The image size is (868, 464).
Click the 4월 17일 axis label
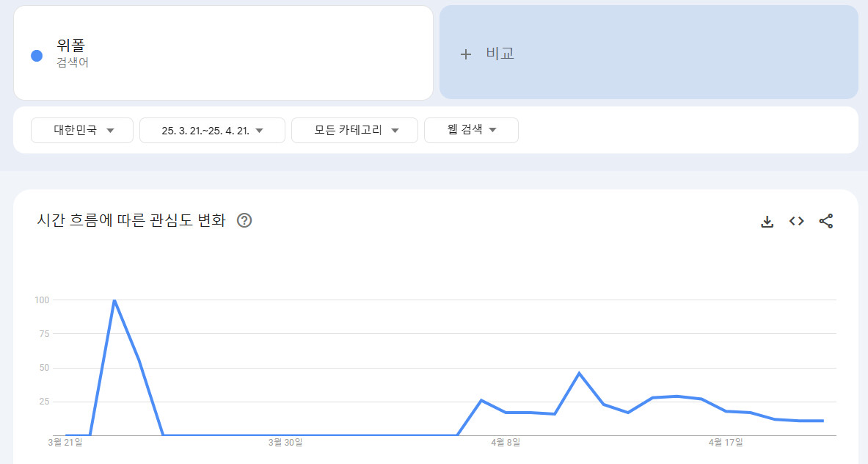tap(726, 442)
